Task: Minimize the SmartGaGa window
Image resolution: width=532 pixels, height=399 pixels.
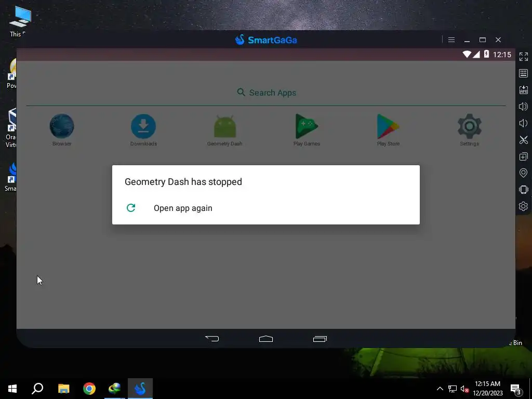Action: [467, 40]
